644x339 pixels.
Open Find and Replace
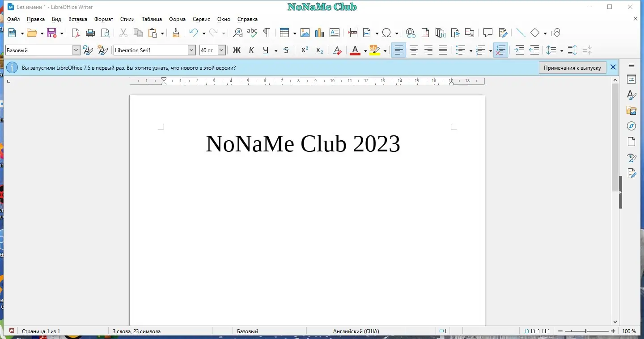[x=238, y=33]
